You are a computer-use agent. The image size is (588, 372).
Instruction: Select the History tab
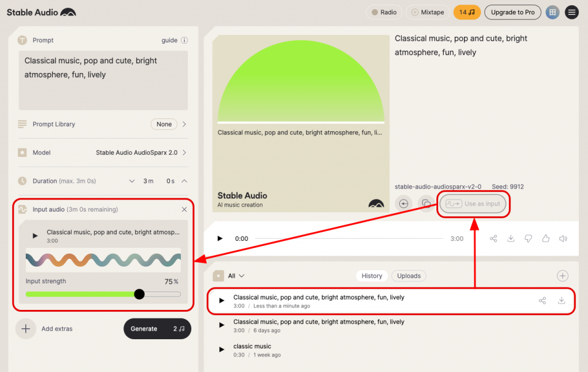(x=372, y=275)
